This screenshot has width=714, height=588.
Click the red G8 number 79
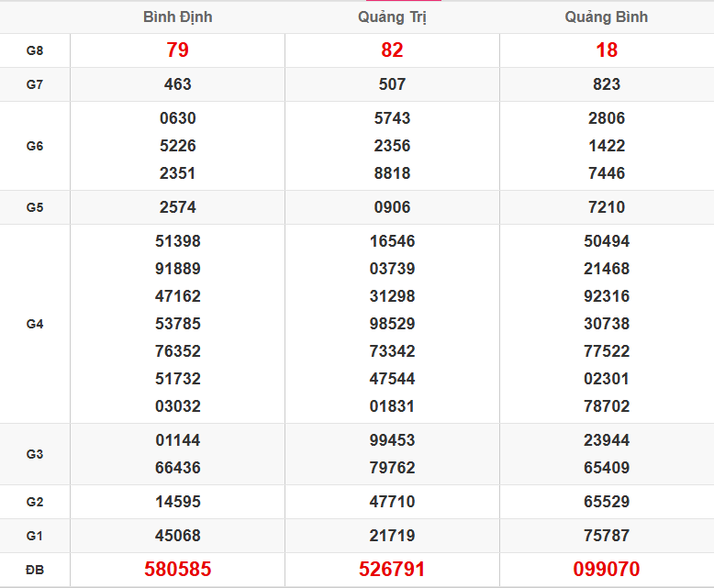177,50
